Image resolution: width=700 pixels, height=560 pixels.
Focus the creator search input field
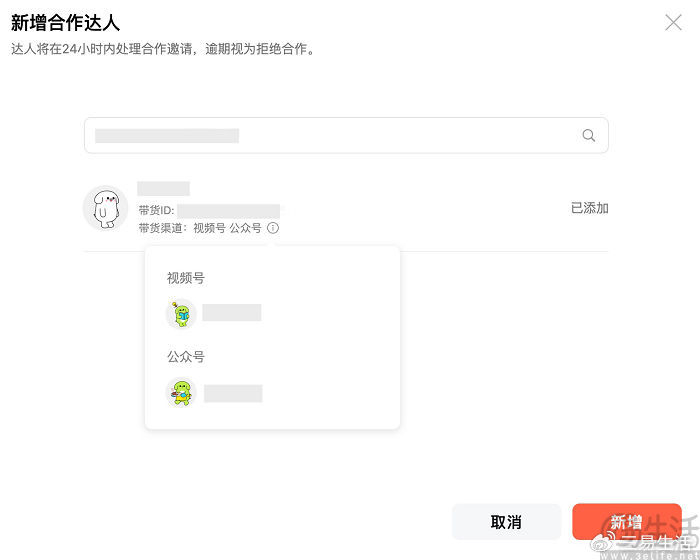click(330, 136)
